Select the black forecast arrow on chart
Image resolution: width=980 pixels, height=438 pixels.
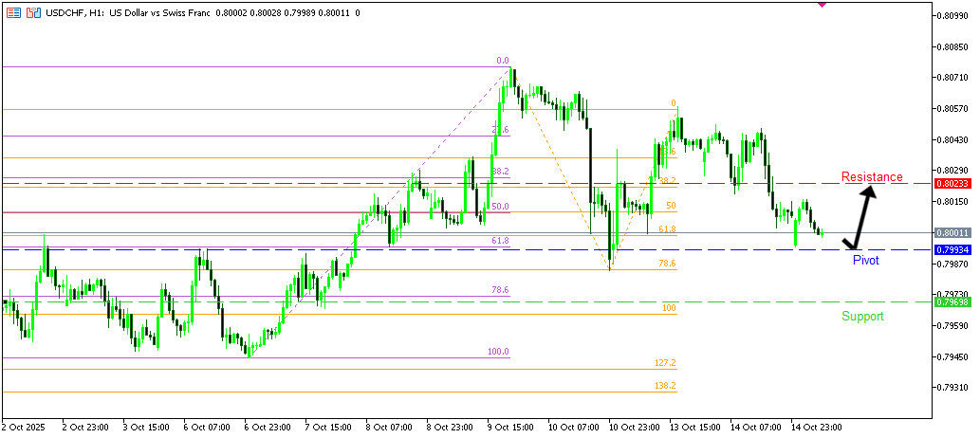(861, 217)
